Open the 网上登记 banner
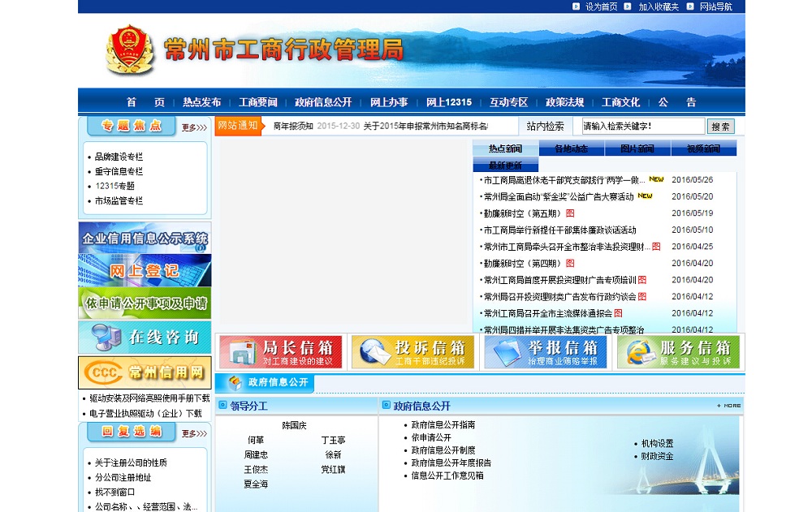The height and width of the screenshot is (512, 812). [x=145, y=270]
